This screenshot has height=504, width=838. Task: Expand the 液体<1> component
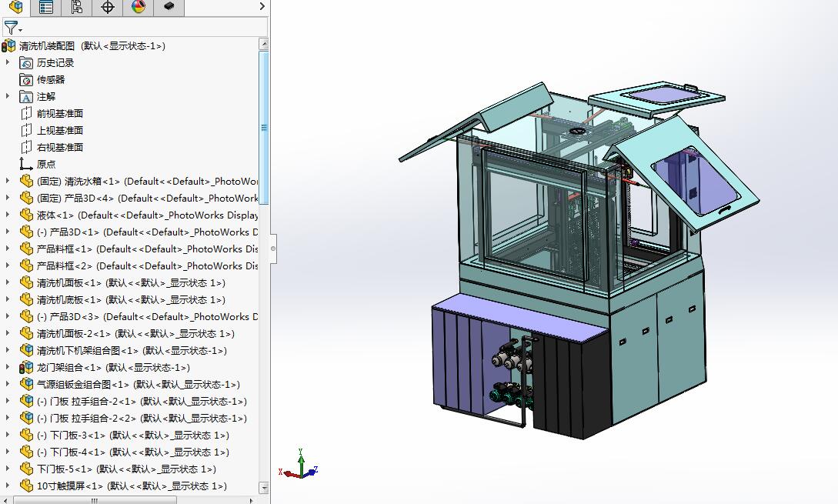coord(8,215)
